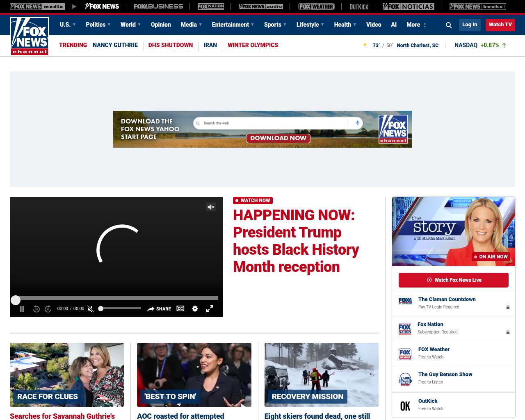The height and width of the screenshot is (420, 525).
Task: Open the More navigation menu
Action: pyautogui.click(x=416, y=25)
